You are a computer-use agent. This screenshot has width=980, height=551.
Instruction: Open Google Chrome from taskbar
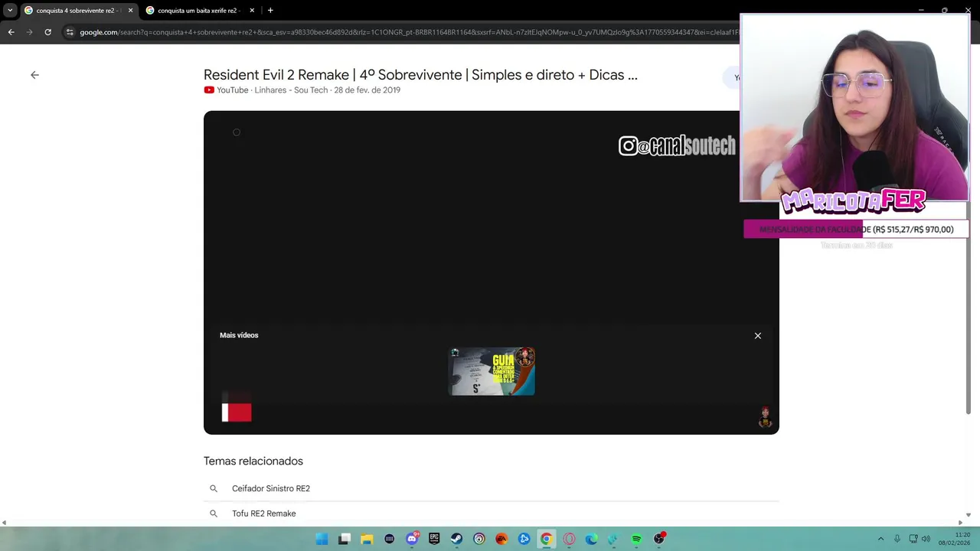546,539
